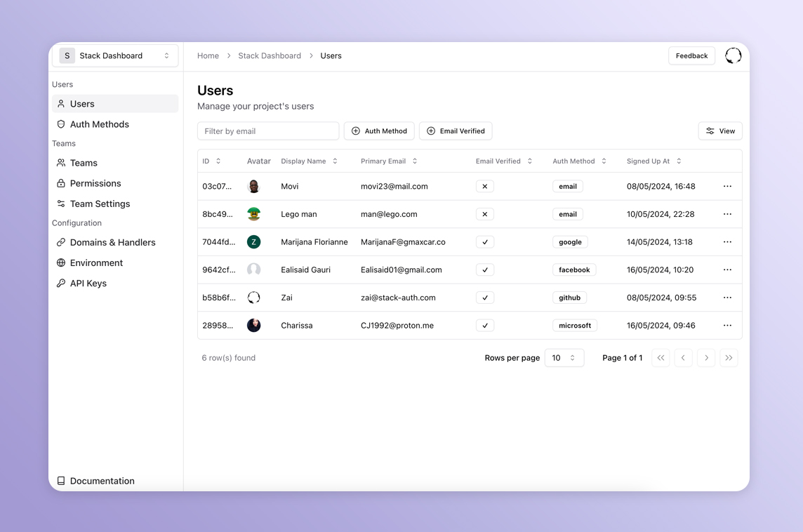Click the Feedback button
Image resolution: width=803 pixels, height=532 pixels.
pos(691,56)
